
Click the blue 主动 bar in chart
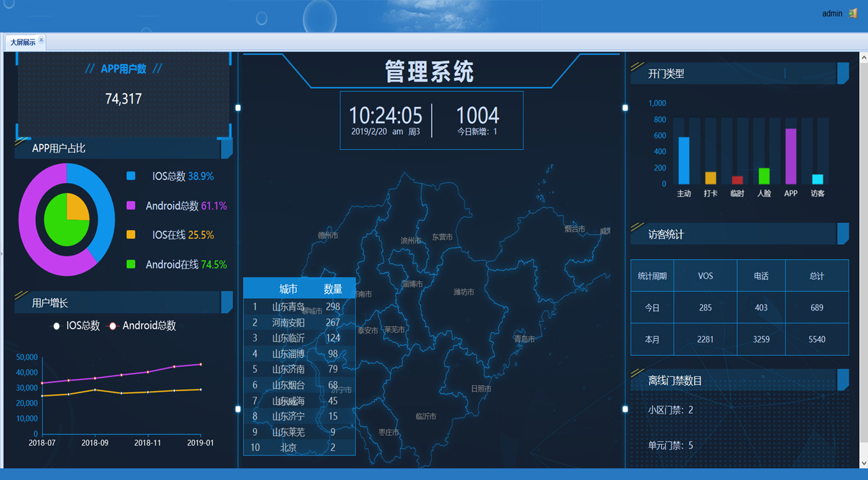(684, 161)
